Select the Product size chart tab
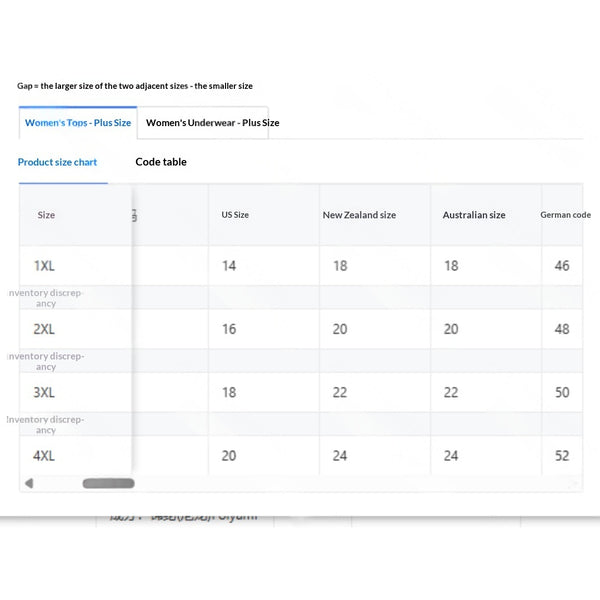This screenshot has height=600, width=600. 57,162
